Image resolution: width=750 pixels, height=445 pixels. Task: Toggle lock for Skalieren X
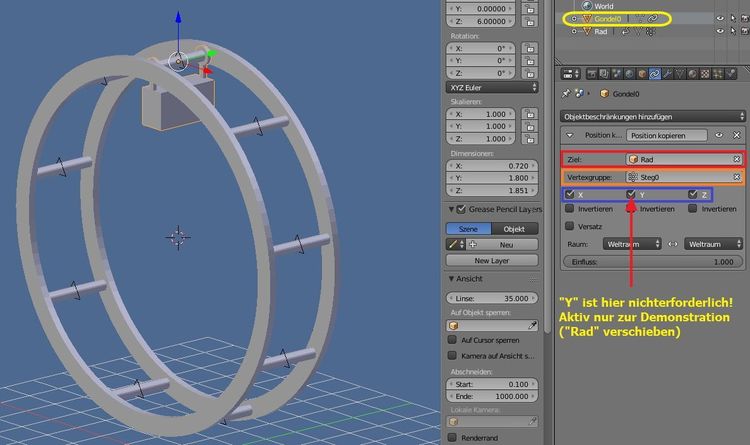tap(529, 114)
